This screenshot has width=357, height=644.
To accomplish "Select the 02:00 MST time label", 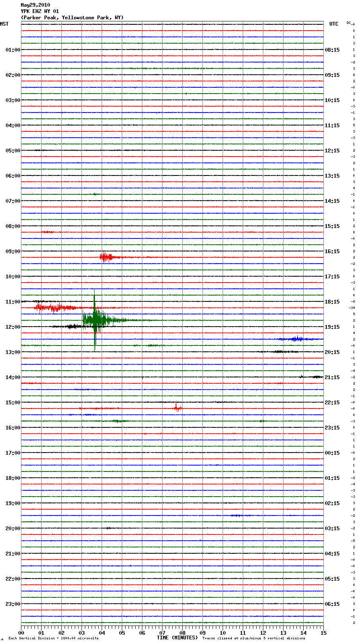I will tap(13, 75).
